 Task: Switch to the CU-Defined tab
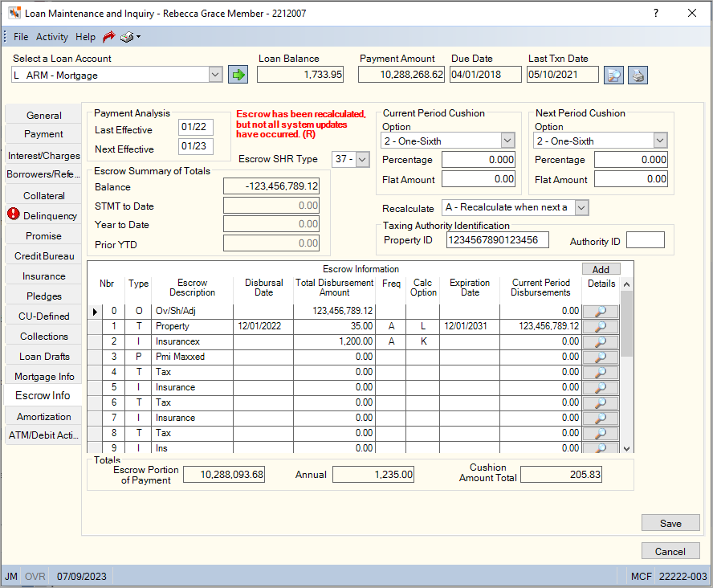click(43, 316)
